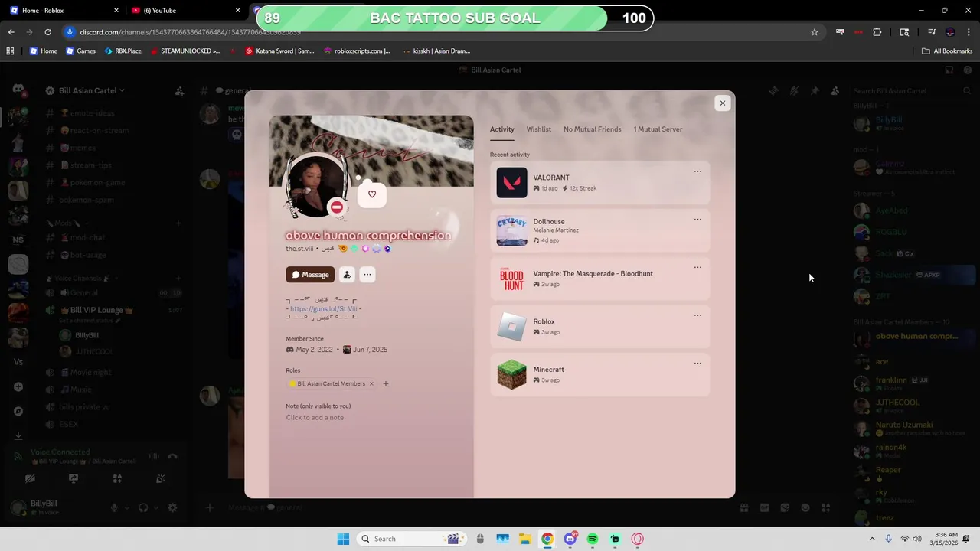Click the Minecraft block thumbnail
The width and height of the screenshot is (980, 551).
tap(511, 374)
